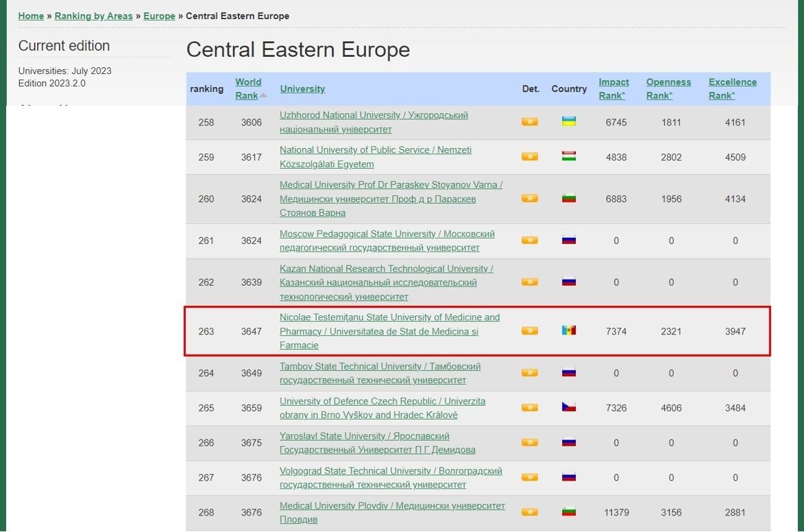
Task: Click details arrow for University of Defence row
Action: coord(529,408)
